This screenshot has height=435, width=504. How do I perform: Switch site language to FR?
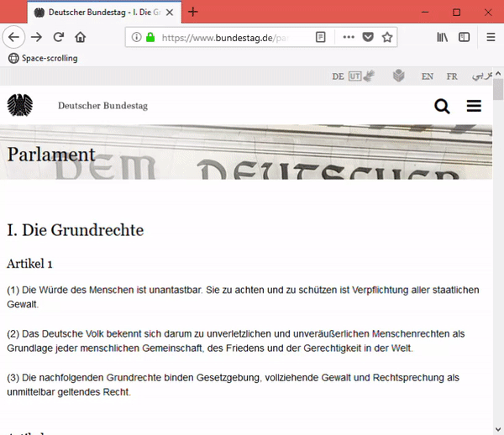coord(452,76)
